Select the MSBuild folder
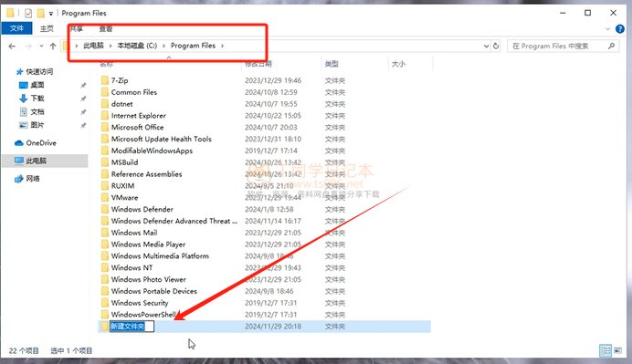 pos(124,162)
